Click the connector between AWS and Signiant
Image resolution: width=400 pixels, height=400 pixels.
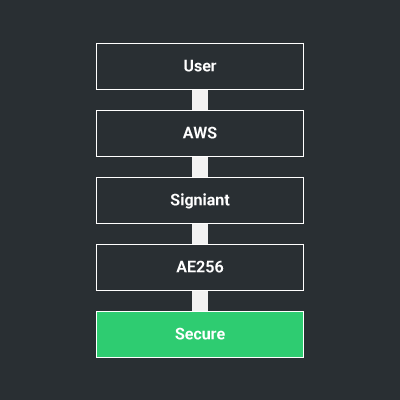[200, 167]
